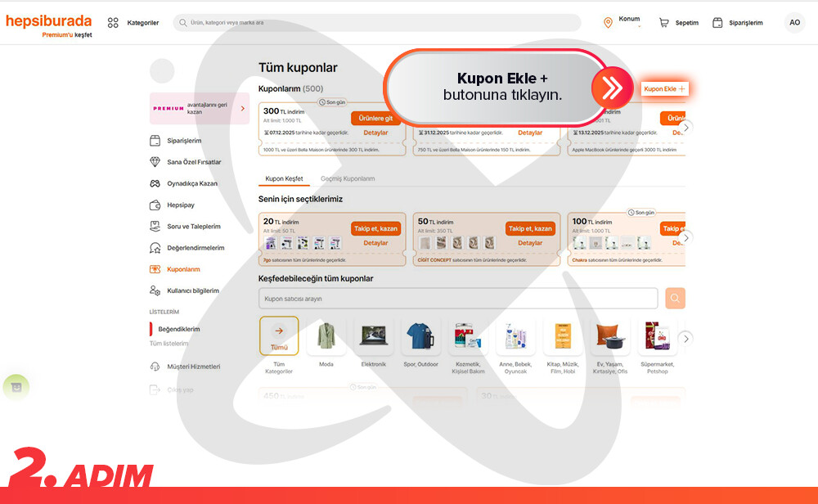Focus the Kupon satıcısı arayın field
Image resolution: width=818 pixels, height=504 pixels.
pyautogui.click(x=458, y=299)
